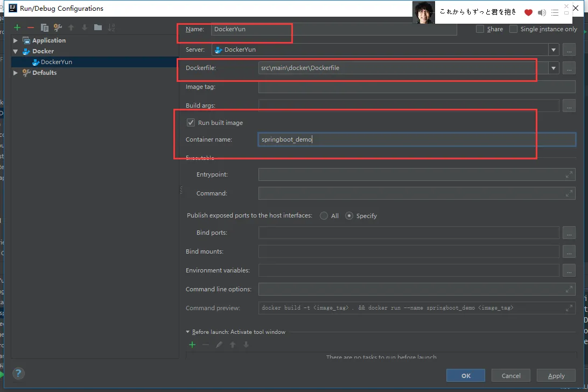
Task: Expand the Command field editor icon
Action: 569,193
